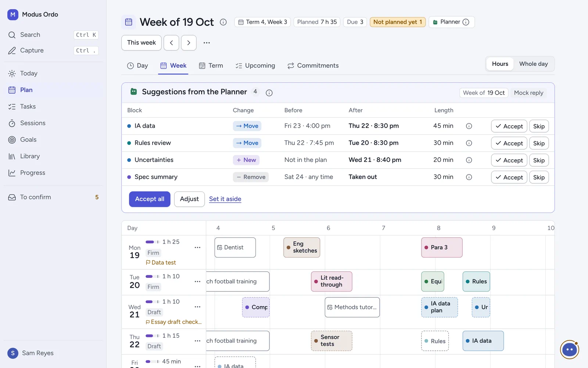Click the info icon next to Week of 19 Oct

223,22
